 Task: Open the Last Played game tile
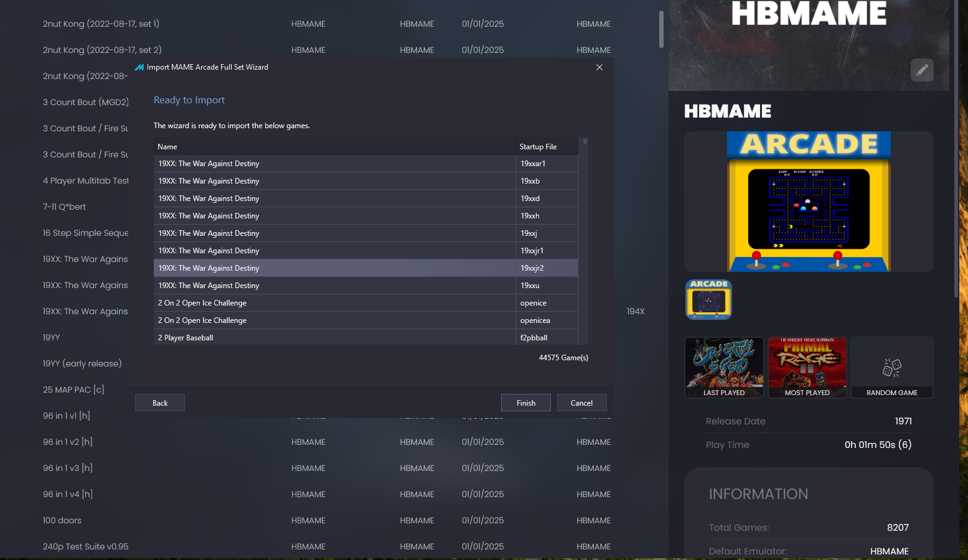pos(724,368)
